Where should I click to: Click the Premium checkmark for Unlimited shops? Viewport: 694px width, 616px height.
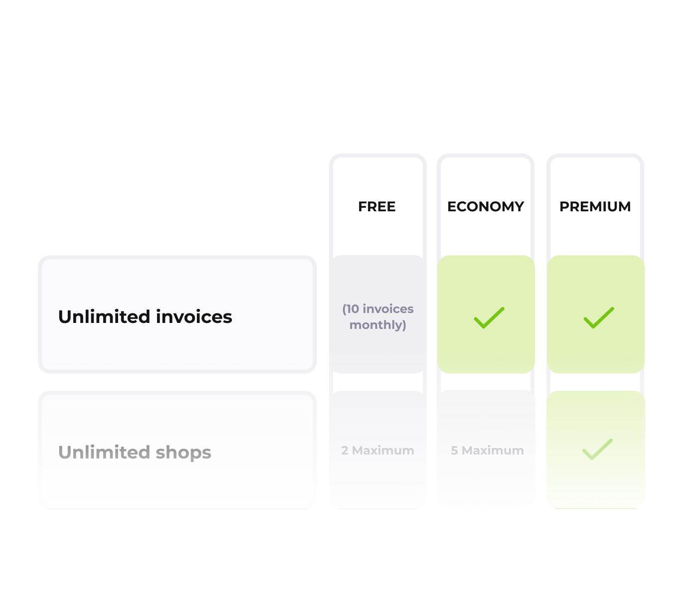point(597,449)
